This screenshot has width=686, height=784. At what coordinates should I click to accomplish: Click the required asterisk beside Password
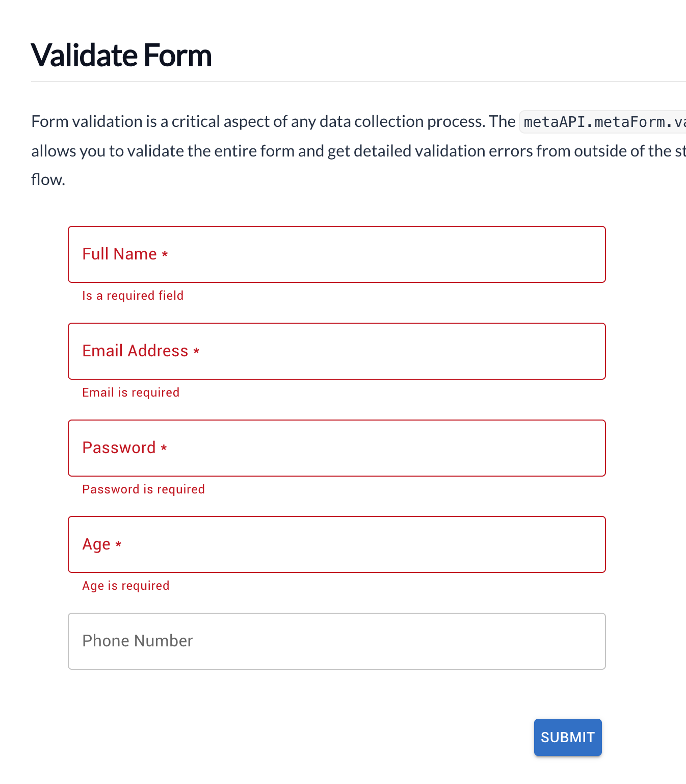tap(164, 448)
